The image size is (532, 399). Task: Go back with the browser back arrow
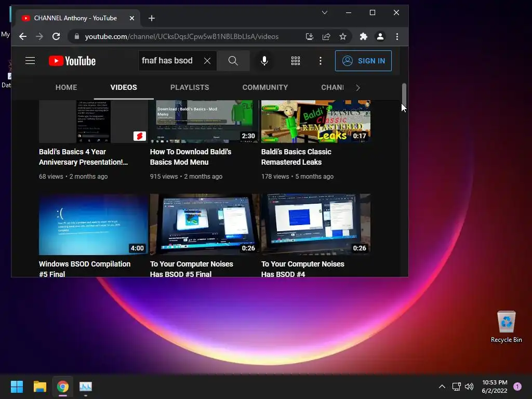click(x=23, y=36)
